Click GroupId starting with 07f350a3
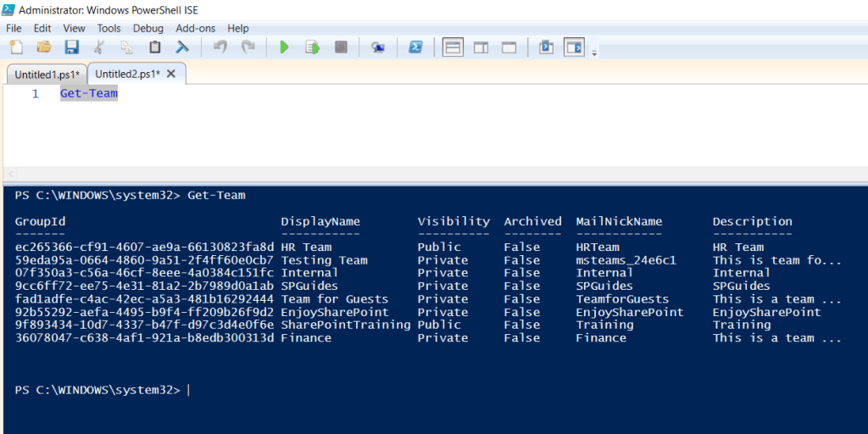868x434 pixels. pos(144,273)
